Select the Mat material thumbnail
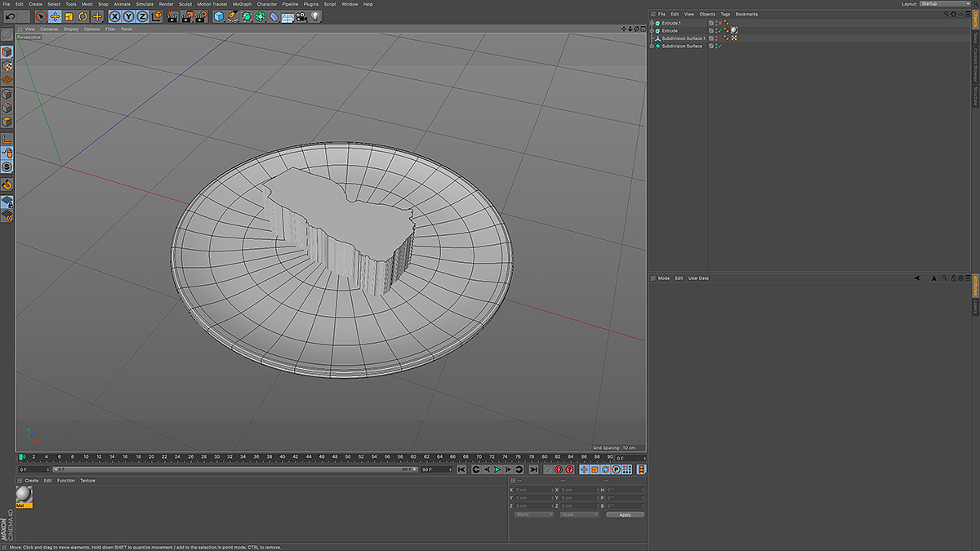 (x=24, y=495)
